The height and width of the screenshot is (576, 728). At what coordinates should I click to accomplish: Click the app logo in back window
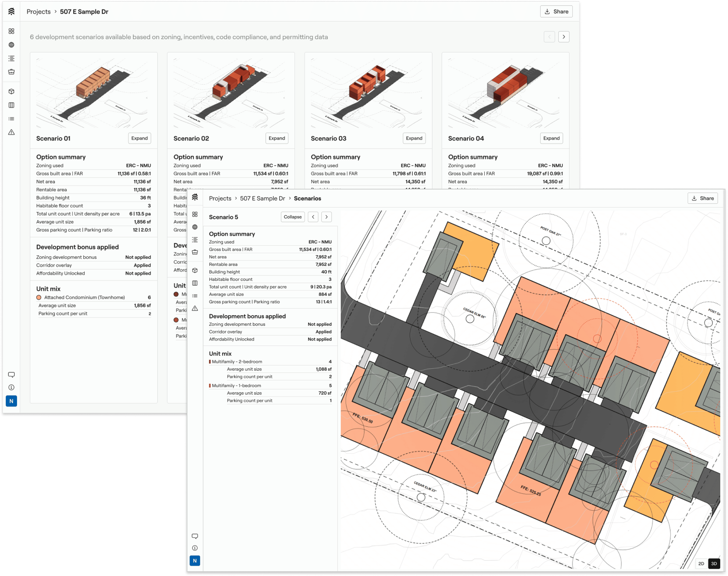coord(11,11)
